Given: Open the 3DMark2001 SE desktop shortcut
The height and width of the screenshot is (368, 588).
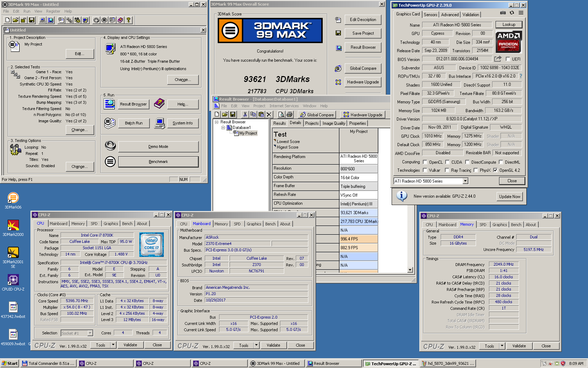Looking at the screenshot, I should [13, 258].
